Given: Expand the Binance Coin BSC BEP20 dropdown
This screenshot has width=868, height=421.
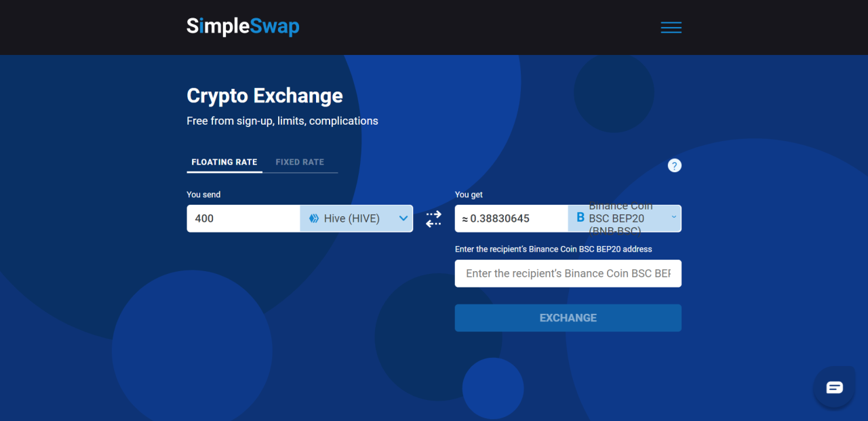Looking at the screenshot, I should coord(625,218).
